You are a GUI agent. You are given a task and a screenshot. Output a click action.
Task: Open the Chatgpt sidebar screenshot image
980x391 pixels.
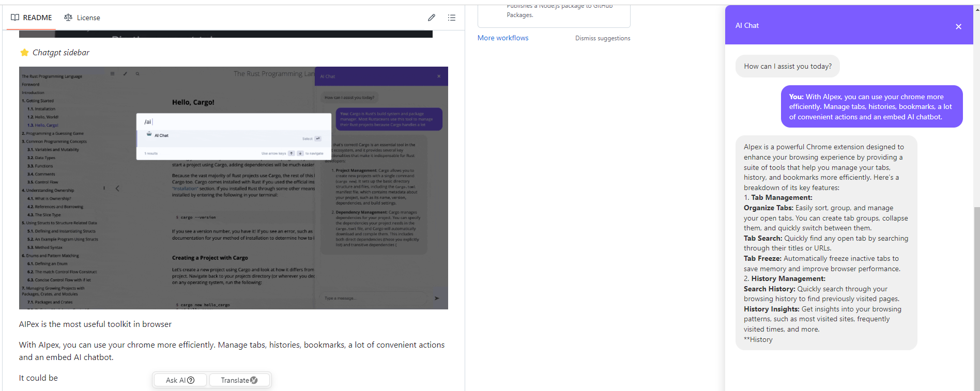point(234,188)
